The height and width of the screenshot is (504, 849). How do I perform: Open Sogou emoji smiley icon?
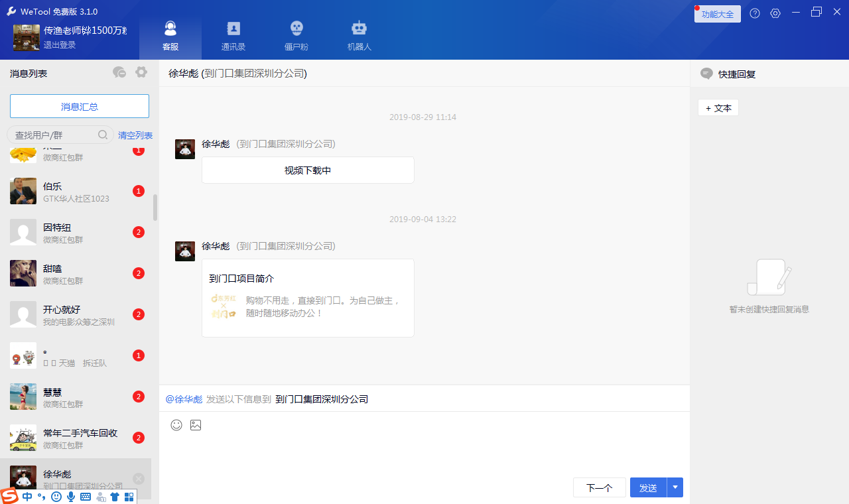pos(56,497)
